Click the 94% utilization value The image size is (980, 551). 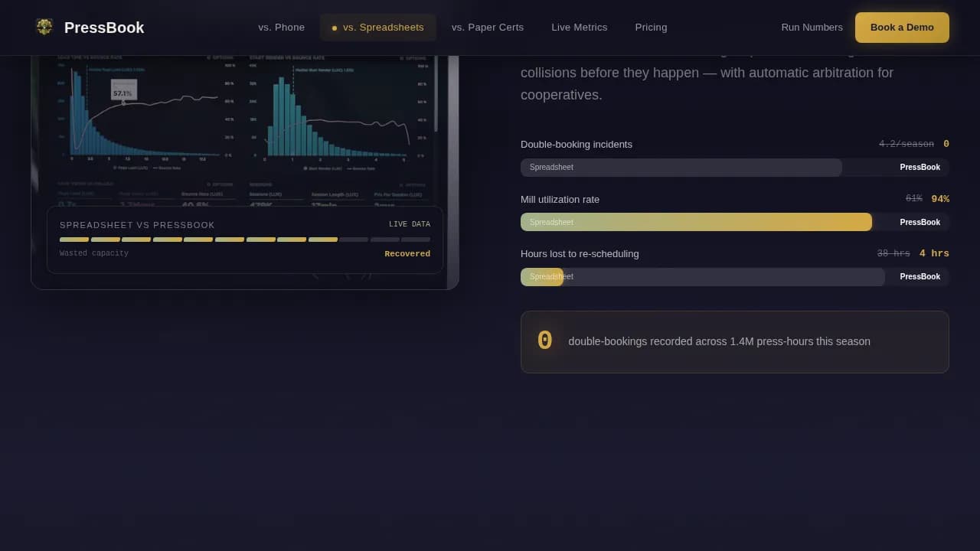coord(940,199)
